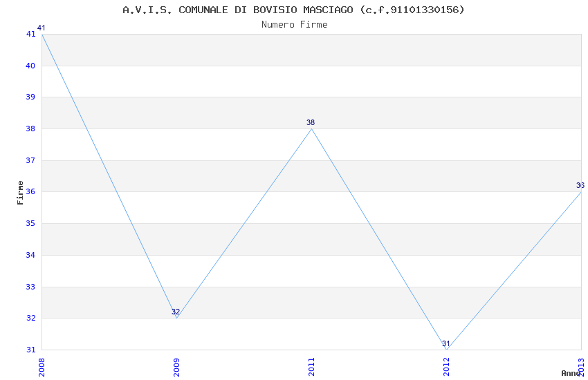Image resolution: width=588 pixels, height=380 pixels.
Task: Click the y-axis tick value 32
Action: pos(30,319)
